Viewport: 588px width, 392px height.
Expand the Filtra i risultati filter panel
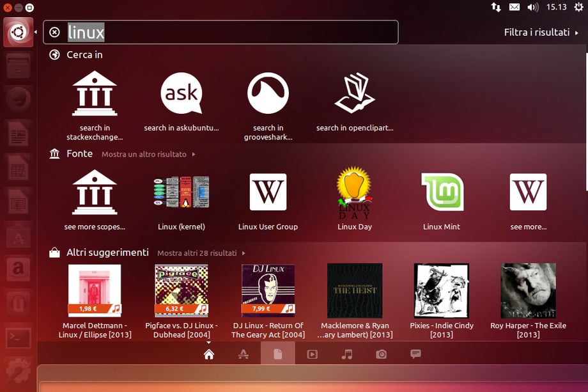click(x=541, y=32)
